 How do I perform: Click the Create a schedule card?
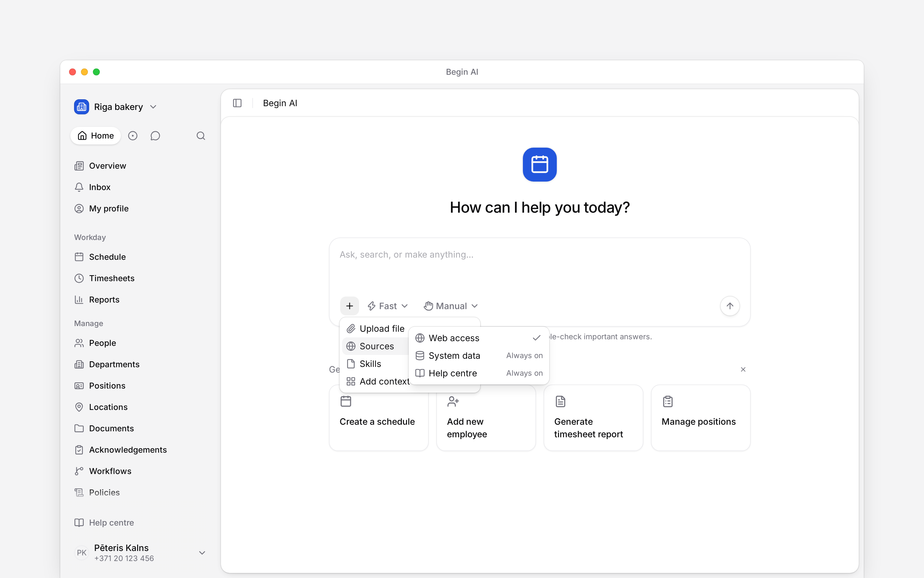coord(379,418)
